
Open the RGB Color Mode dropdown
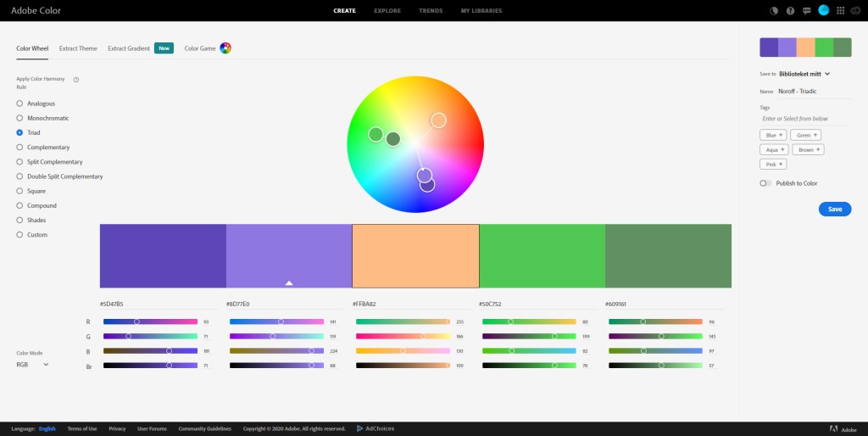[32, 364]
